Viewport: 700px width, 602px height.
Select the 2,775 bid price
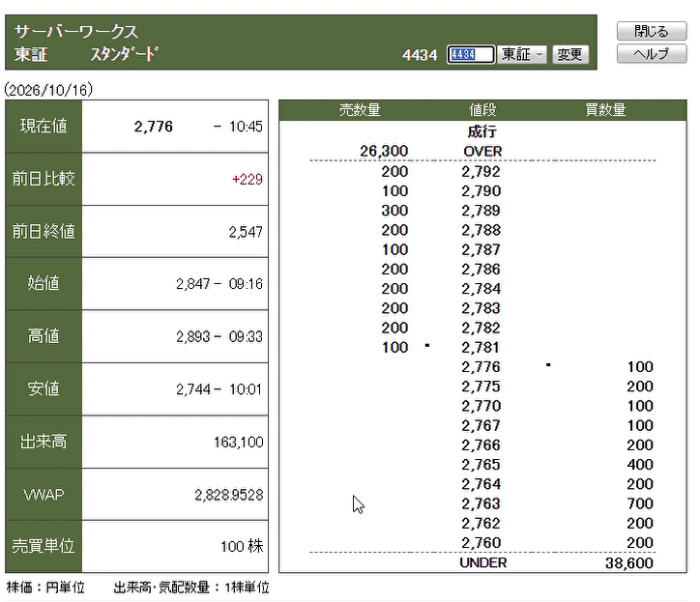pyautogui.click(x=481, y=387)
